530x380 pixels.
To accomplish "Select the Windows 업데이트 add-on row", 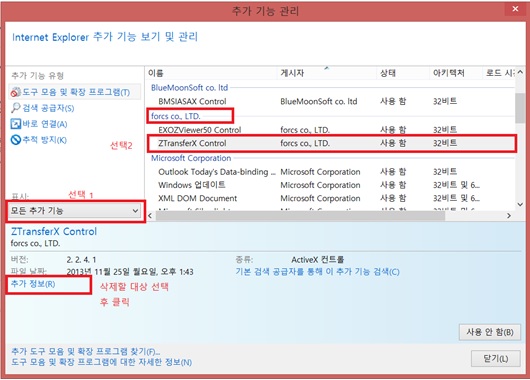I will tap(331, 185).
